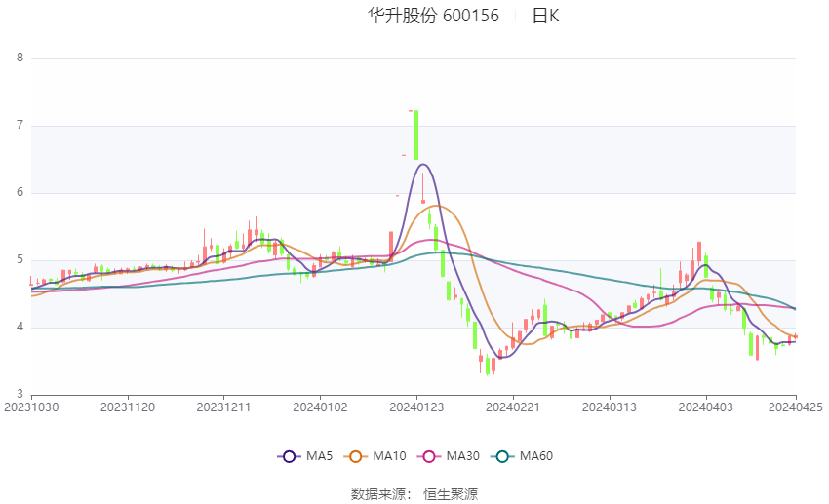Click y-axis value label 8

pyautogui.click(x=20, y=58)
